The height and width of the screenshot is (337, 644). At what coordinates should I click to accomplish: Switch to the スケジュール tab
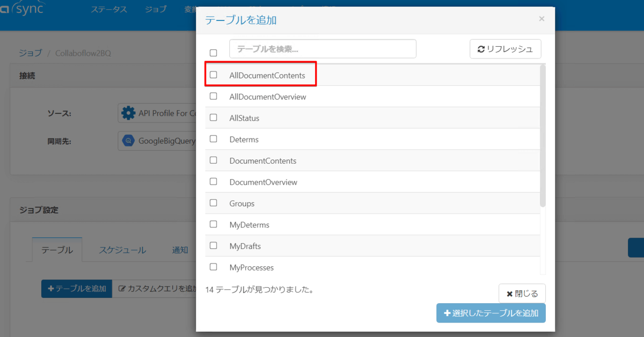[x=122, y=250]
